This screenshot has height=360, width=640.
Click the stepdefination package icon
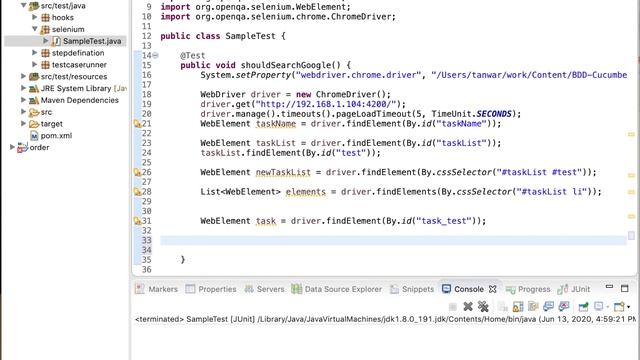[45, 53]
